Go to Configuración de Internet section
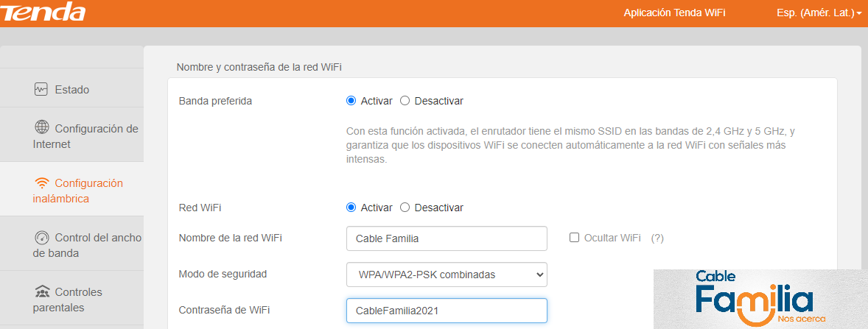Image resolution: width=868 pixels, height=329 pixels. (85, 136)
